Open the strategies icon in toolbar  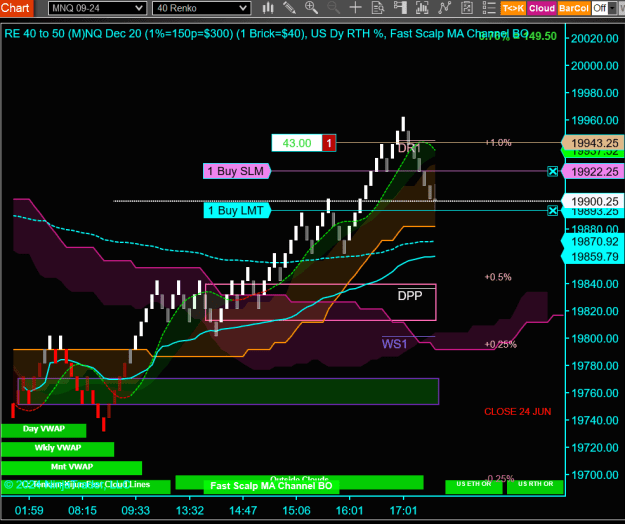(466, 8)
